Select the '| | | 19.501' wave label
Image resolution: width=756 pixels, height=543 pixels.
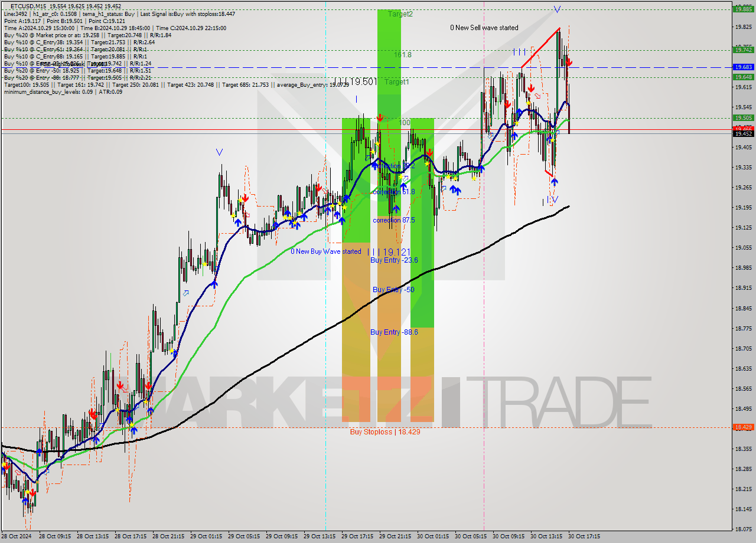coord(356,81)
